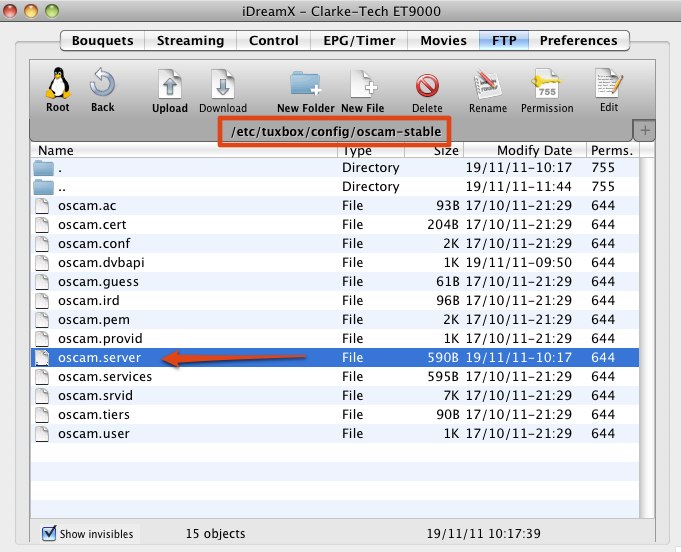Click the 19/11/11 10:17:39 status timestamp
Viewport: 681px width, 552px height.
point(483,534)
